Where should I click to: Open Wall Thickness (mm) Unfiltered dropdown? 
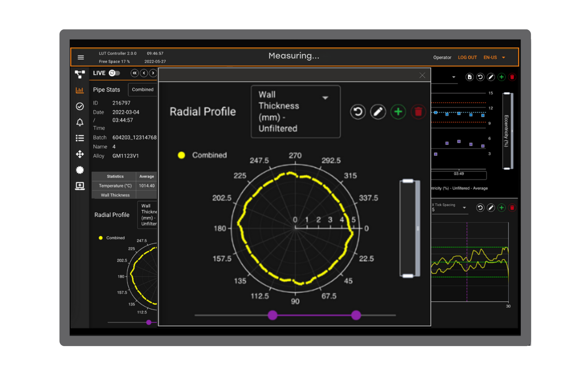(295, 111)
